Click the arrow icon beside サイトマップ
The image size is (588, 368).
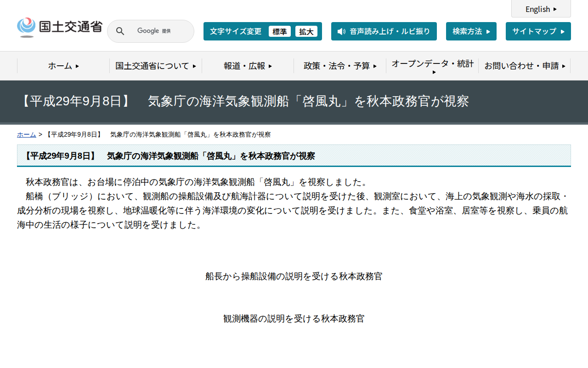[x=563, y=31]
